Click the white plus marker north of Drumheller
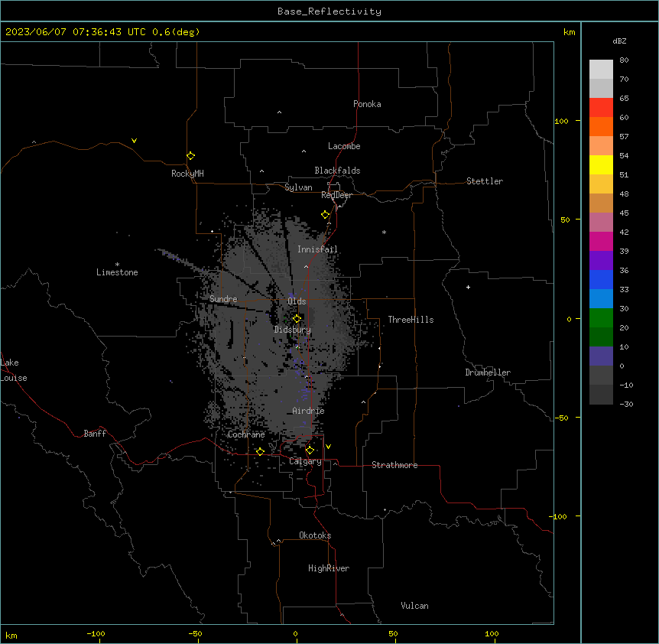The image size is (659, 644). (x=468, y=287)
